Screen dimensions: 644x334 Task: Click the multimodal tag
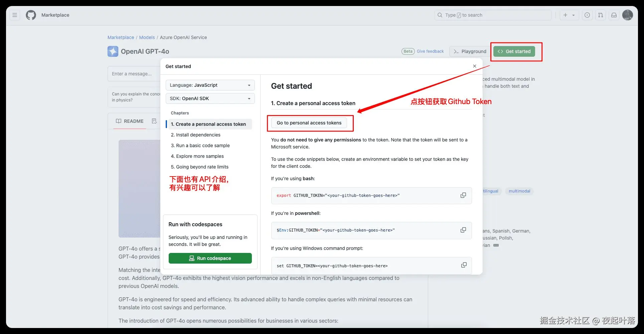coord(519,191)
